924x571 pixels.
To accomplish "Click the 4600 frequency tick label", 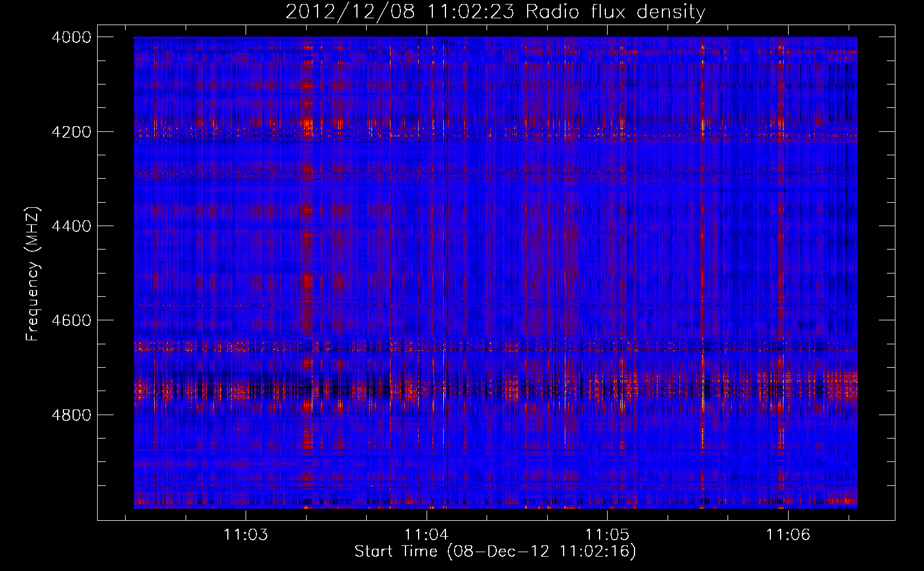I will pos(71,320).
